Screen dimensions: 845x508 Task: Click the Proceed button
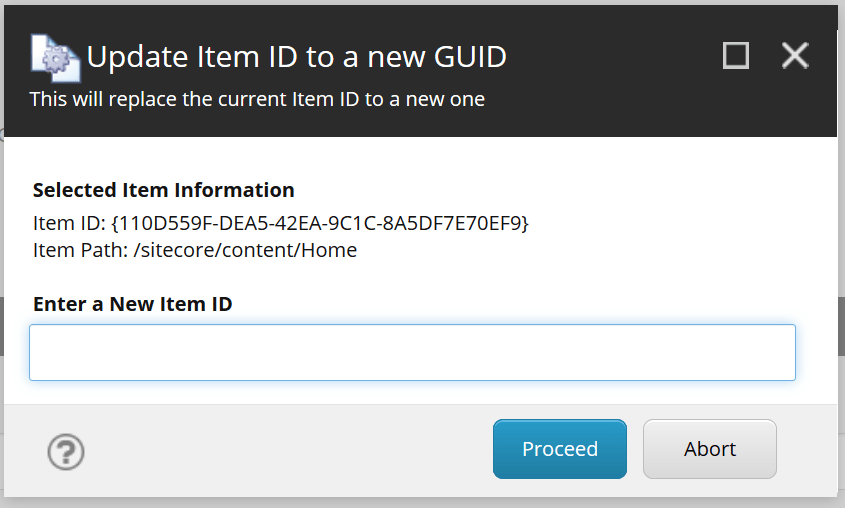point(559,449)
